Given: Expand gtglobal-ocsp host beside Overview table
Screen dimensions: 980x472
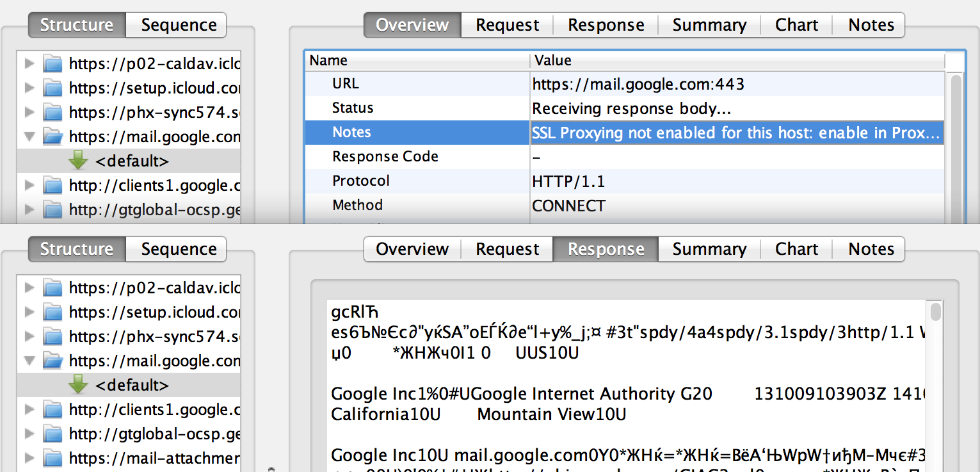Looking at the screenshot, I should pyautogui.click(x=29, y=209).
